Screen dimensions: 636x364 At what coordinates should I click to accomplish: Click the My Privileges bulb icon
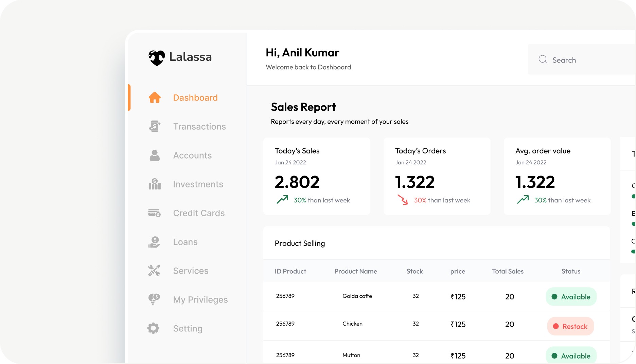pyautogui.click(x=154, y=299)
